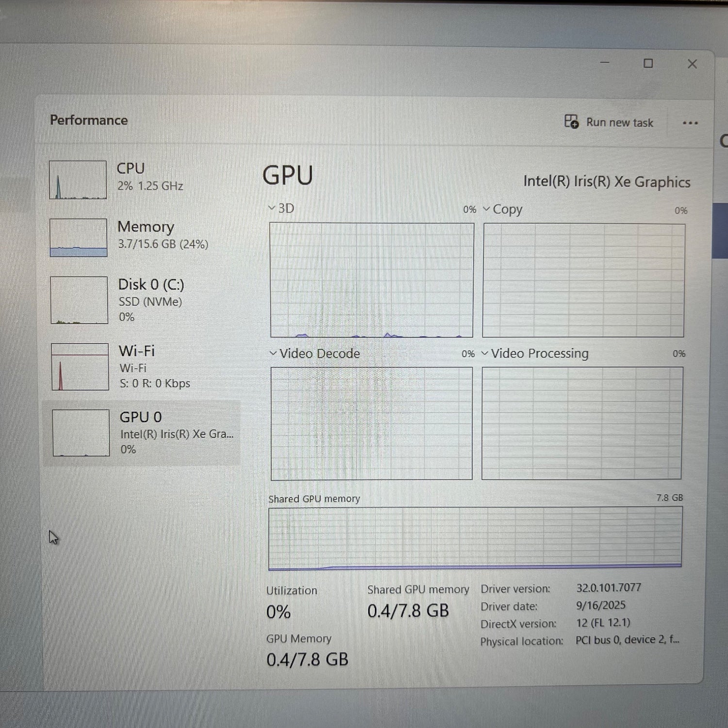Click the Memory usage mini graph
Screen dimensions: 728x728
[78, 237]
